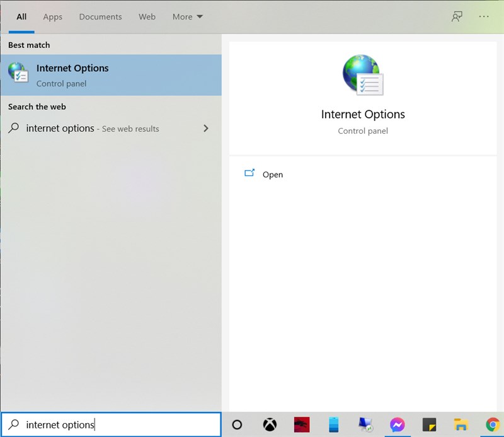Click the Cortana circle on taskbar
The image size is (504, 437).
[237, 425]
